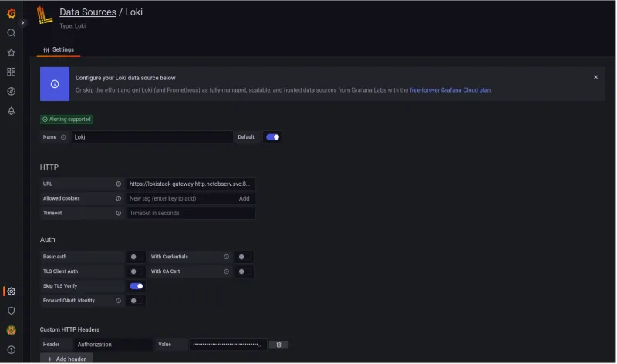
Task: Go back via Data Sources breadcrumb link
Action: click(x=88, y=12)
